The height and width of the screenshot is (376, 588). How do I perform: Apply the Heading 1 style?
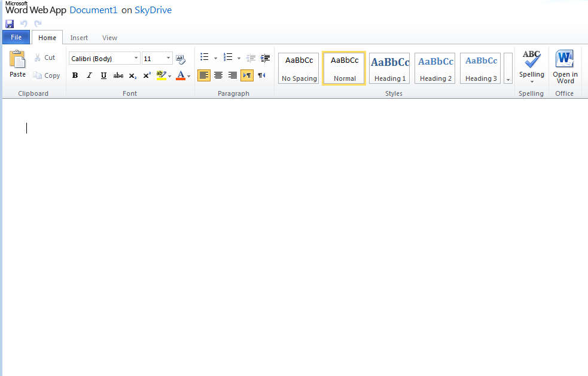pos(389,68)
